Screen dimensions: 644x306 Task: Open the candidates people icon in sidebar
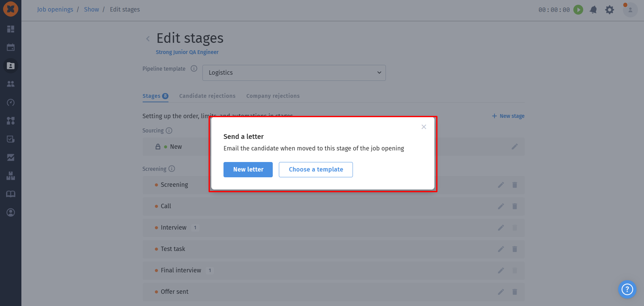[x=11, y=84]
